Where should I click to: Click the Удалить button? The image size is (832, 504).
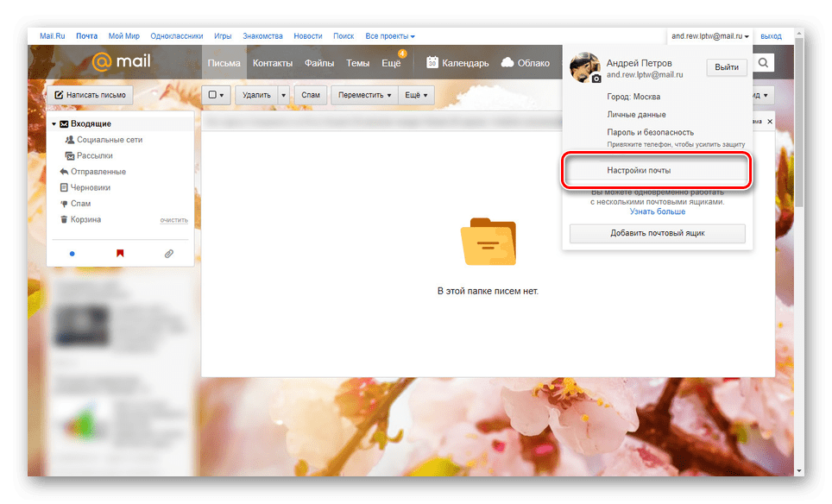(256, 95)
